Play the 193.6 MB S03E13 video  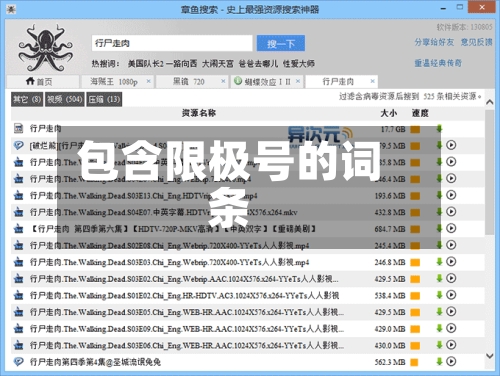(451, 195)
